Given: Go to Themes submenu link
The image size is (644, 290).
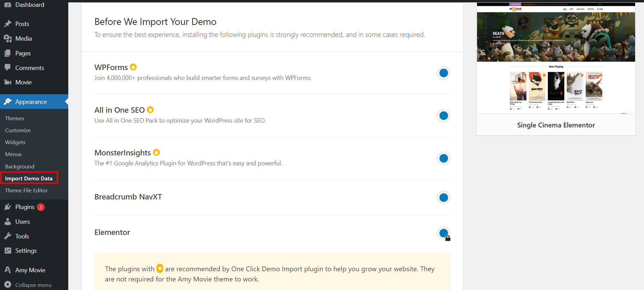Looking at the screenshot, I should click(15, 118).
